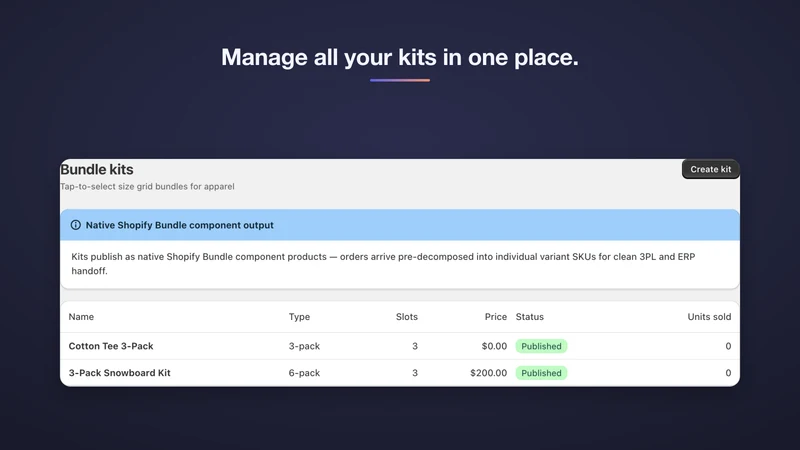Select the $200.00 price cell
This screenshot has height=450, width=800.
click(488, 373)
